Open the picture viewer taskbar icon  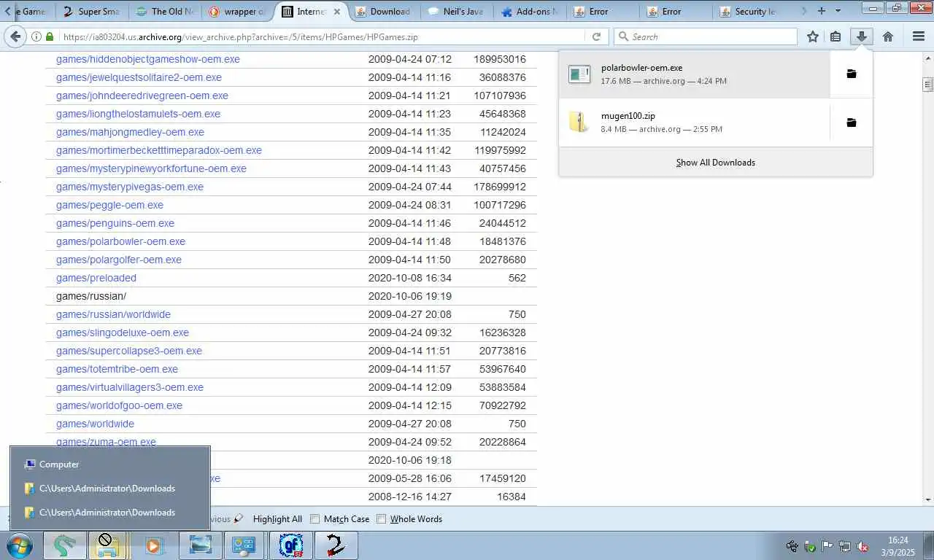[201, 545]
